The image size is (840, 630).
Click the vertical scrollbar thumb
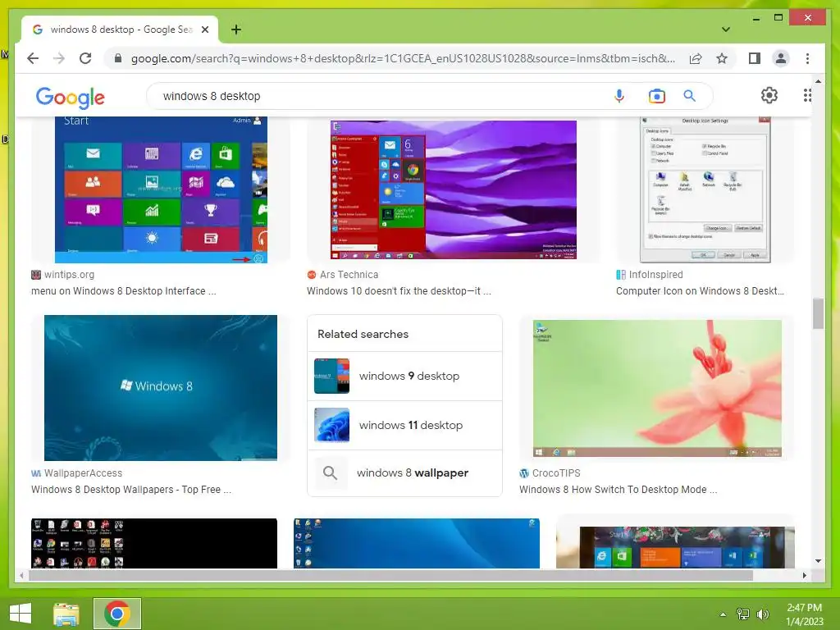click(x=818, y=313)
